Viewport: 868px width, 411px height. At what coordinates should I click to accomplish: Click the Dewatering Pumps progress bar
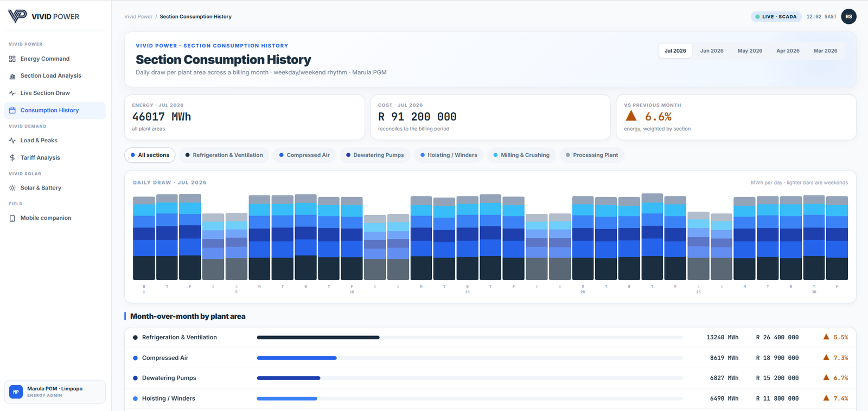coord(470,378)
